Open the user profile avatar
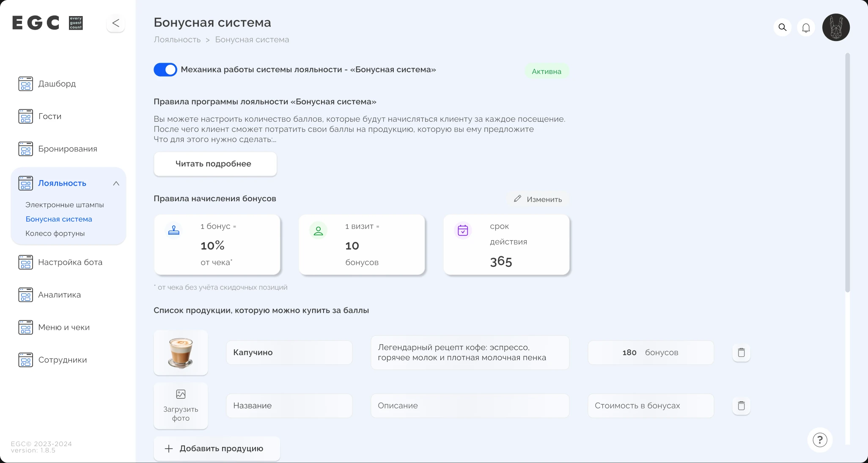 (836, 27)
